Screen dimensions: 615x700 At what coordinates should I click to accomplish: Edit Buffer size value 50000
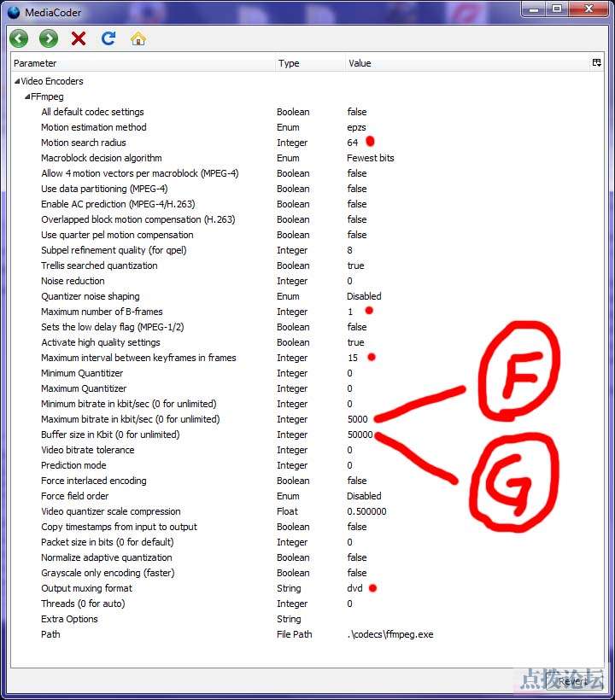pos(360,435)
